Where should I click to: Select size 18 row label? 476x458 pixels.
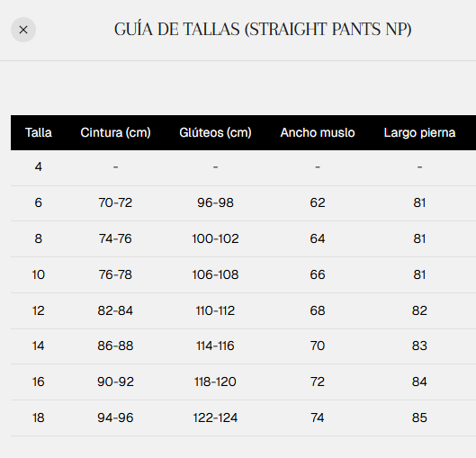pos(39,418)
